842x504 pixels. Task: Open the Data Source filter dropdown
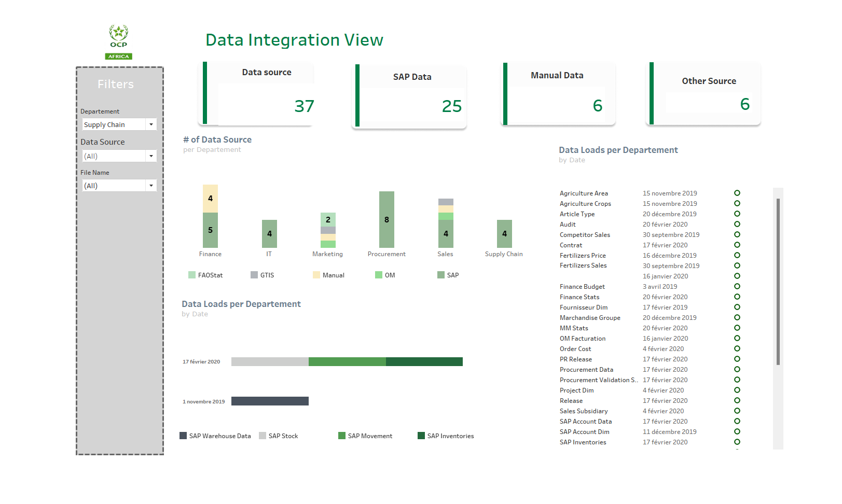coord(119,156)
